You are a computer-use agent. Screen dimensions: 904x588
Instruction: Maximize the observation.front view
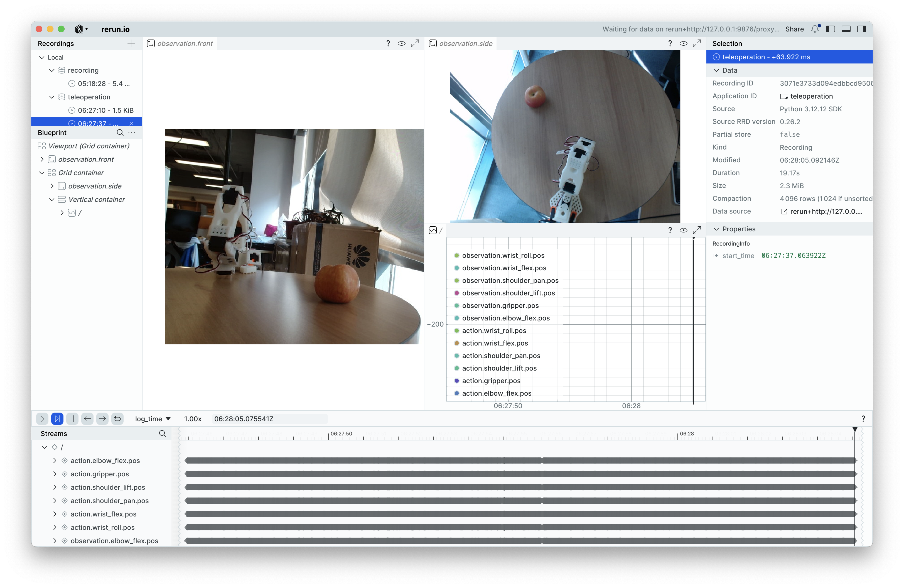(x=415, y=43)
